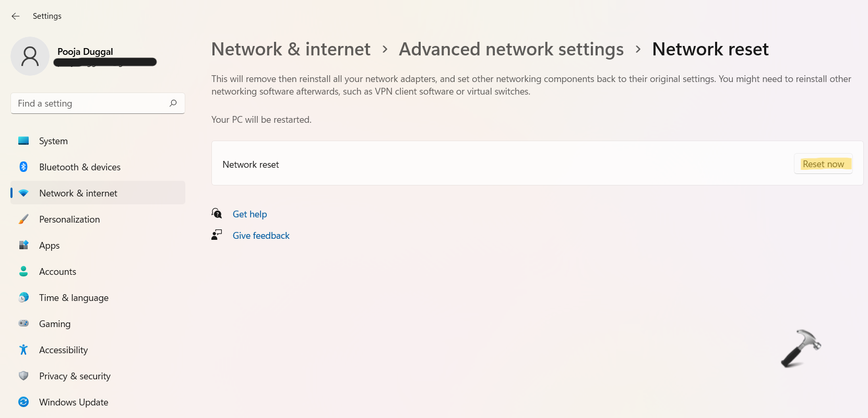
Task: Click the search magnifier icon
Action: point(173,103)
